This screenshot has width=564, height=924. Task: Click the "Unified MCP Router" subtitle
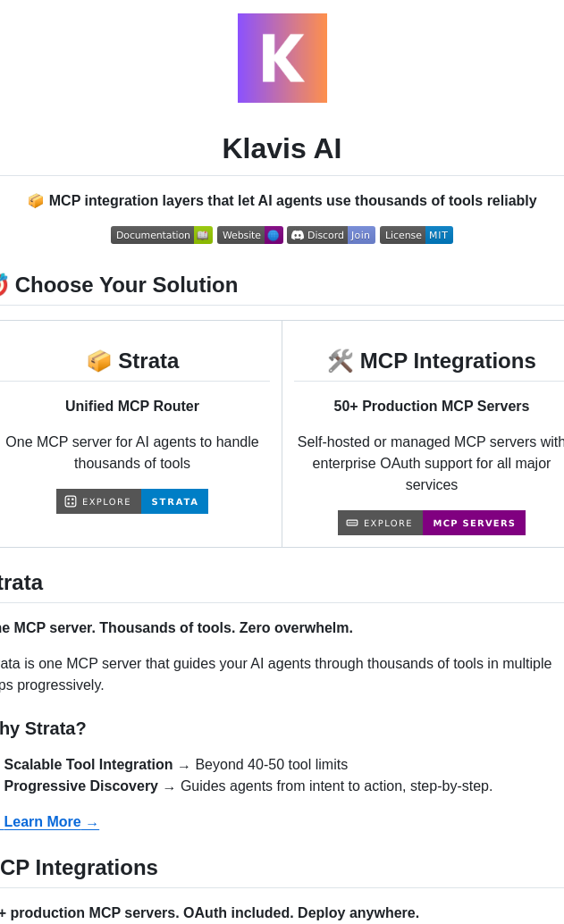pos(132,407)
